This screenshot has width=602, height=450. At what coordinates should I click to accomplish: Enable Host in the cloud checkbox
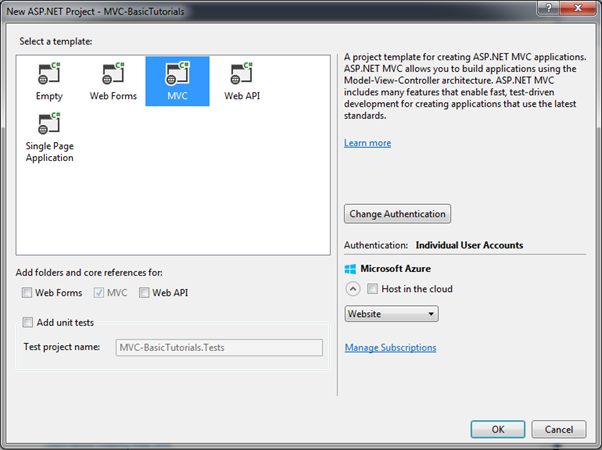coord(373,289)
